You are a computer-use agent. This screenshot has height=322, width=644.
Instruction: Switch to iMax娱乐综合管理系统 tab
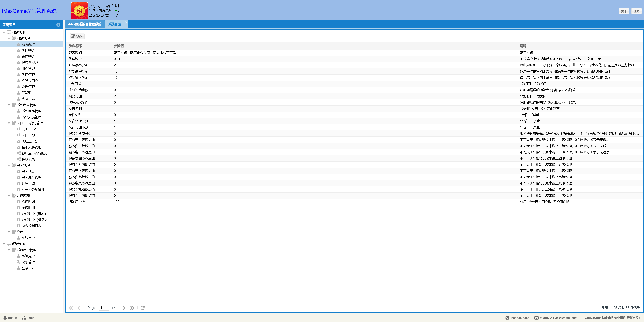pyautogui.click(x=85, y=24)
